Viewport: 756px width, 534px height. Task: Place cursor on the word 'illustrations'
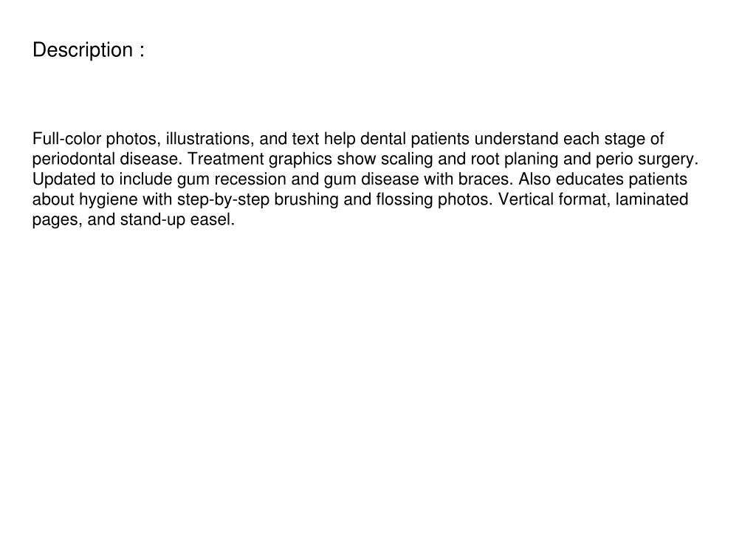[x=207, y=139]
